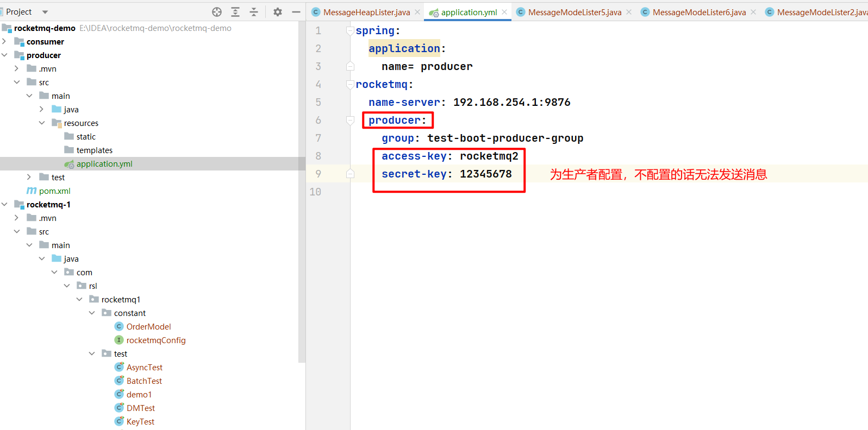The width and height of the screenshot is (868, 430).
Task: Collapse the rocketmq1 package
Action: point(79,299)
